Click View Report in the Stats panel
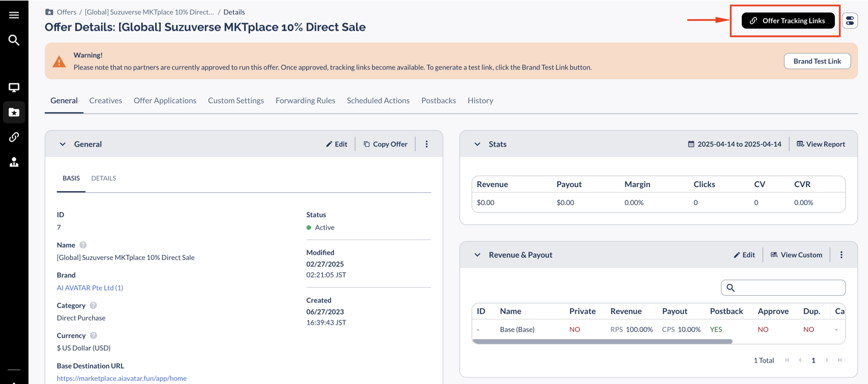 coord(821,144)
